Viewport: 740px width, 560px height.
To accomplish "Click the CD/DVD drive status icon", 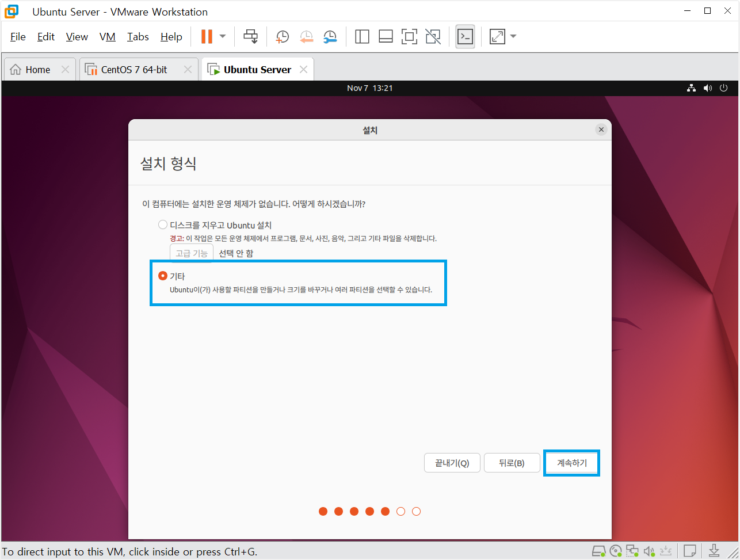I will (616, 551).
